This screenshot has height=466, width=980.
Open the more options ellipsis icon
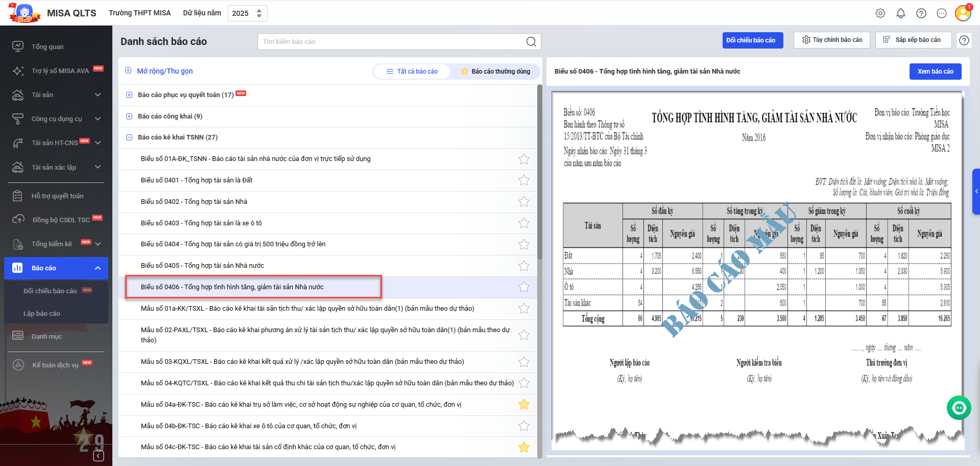(x=941, y=13)
